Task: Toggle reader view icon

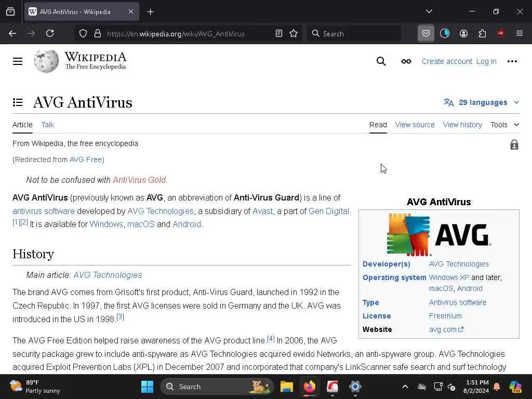Action: [x=279, y=34]
